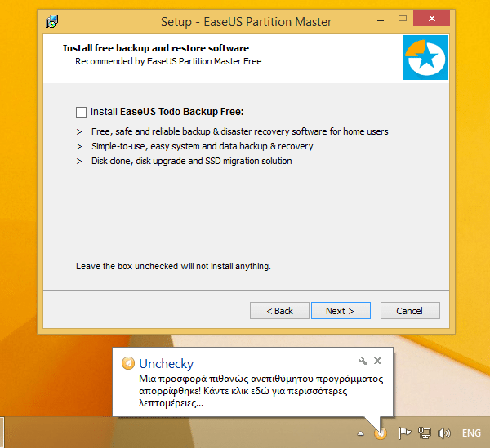Open Unchecky settings via wrench icon
Image resolution: width=490 pixels, height=448 pixels.
point(363,361)
